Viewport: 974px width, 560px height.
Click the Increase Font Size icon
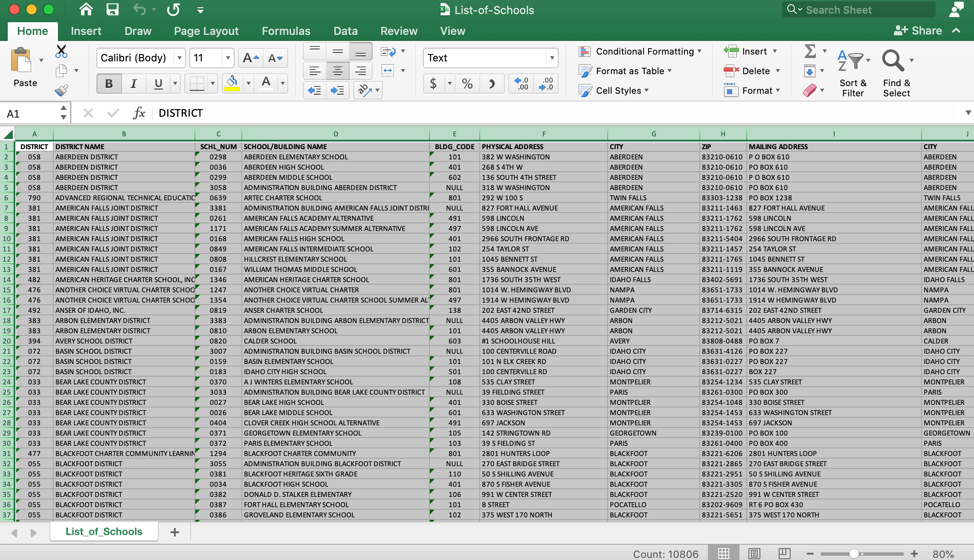pos(250,58)
